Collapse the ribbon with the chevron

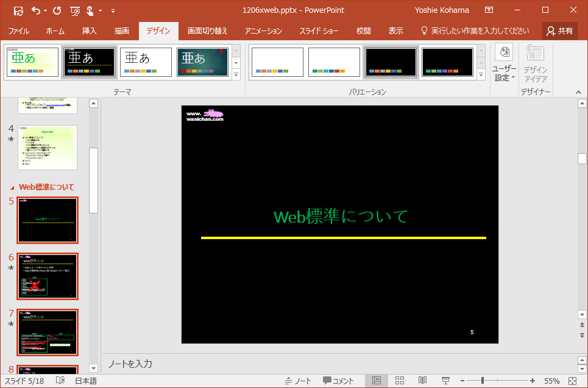coord(578,92)
